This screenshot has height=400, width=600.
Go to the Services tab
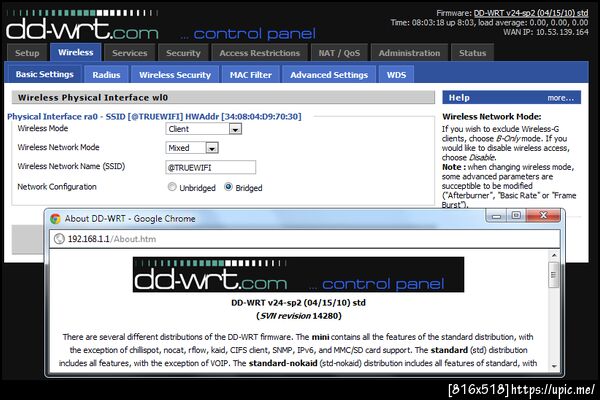click(130, 52)
